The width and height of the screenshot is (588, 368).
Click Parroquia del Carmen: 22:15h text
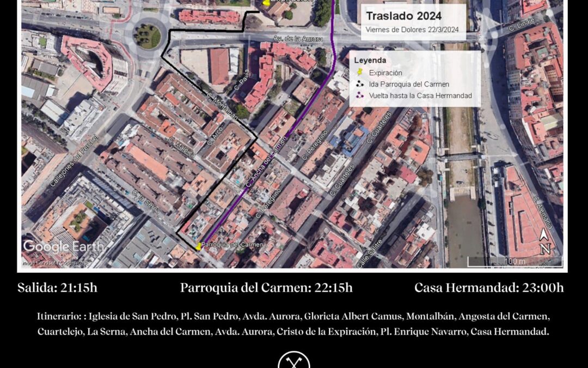click(266, 288)
